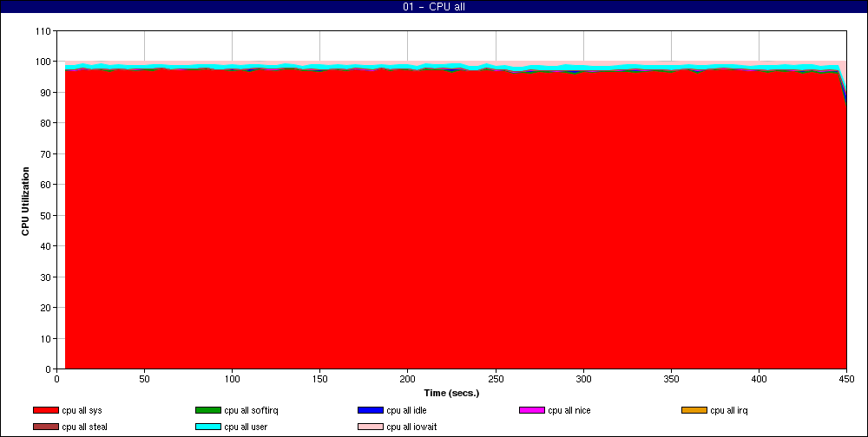Click the blue 'cpu all idle' legend swatch
Image resolution: width=868 pixels, height=437 pixels.
coord(371,410)
